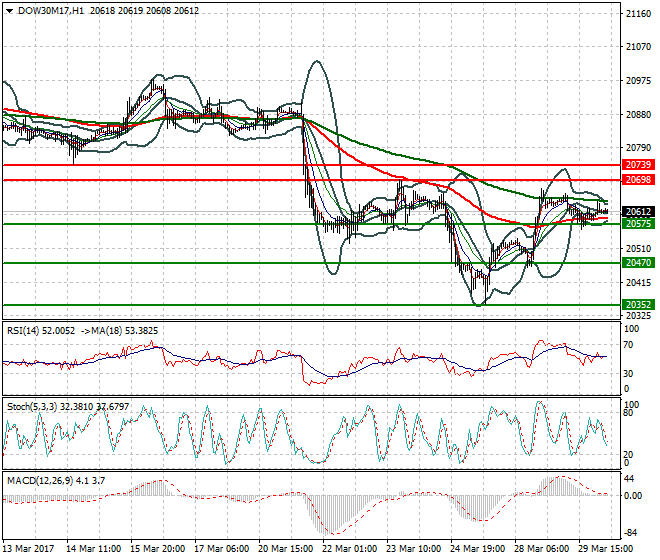Select the MACD 44 scale label

tap(629, 479)
